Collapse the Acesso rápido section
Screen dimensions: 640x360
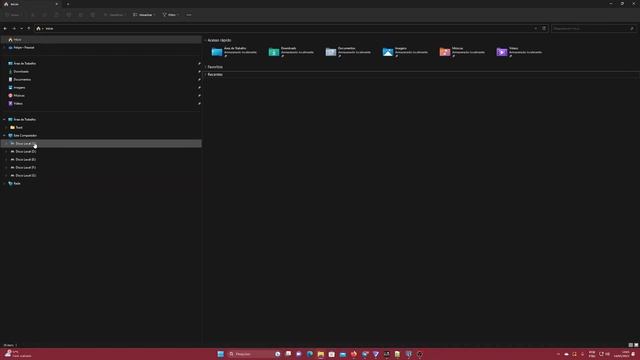205,40
